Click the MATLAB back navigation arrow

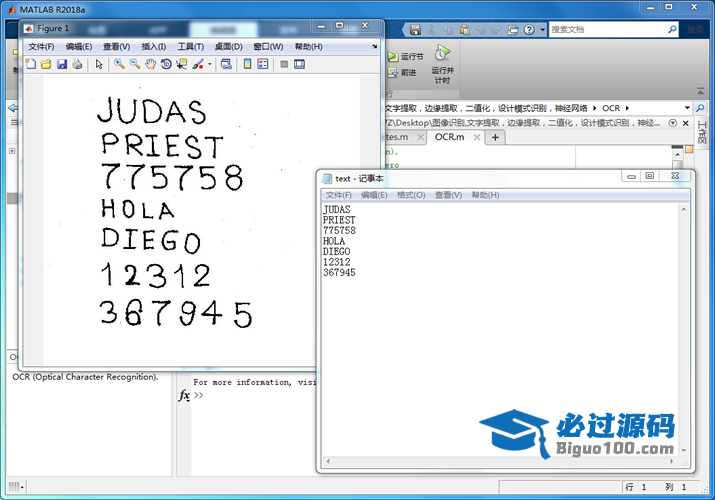(x=13, y=108)
